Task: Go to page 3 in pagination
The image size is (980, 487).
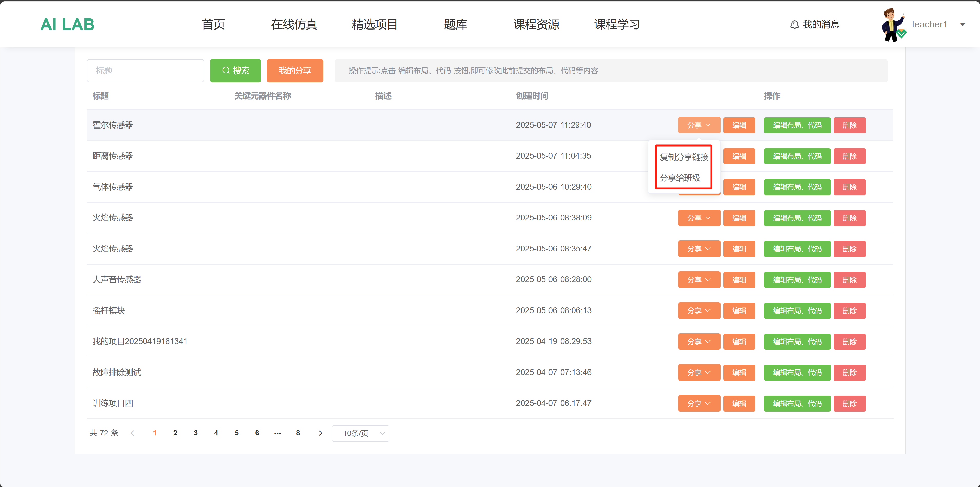Action: click(196, 433)
